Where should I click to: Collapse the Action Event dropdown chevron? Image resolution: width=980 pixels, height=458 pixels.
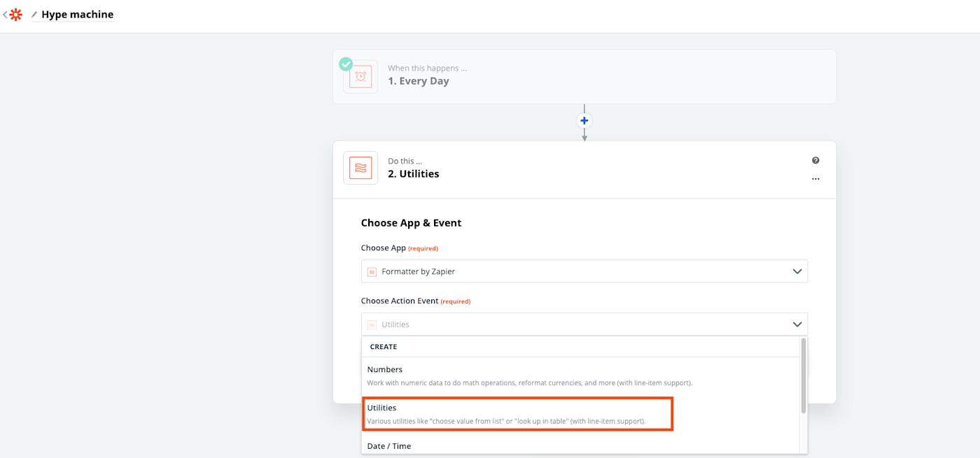pos(797,324)
